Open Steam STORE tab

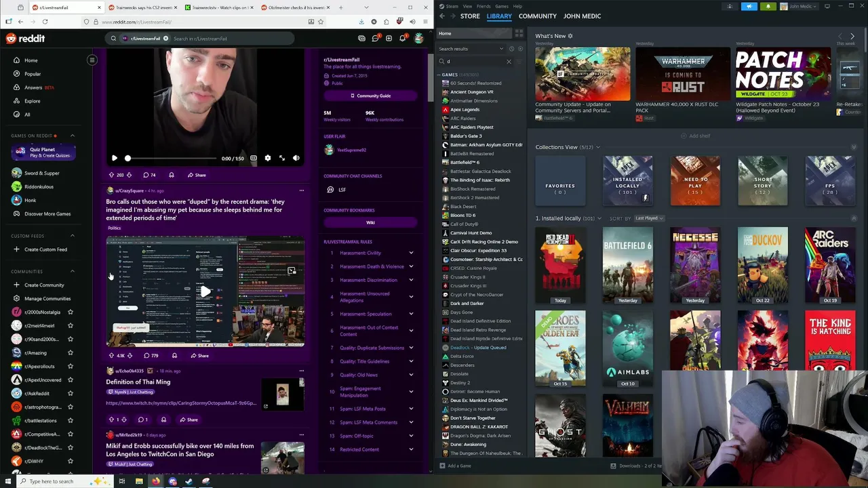pos(470,16)
